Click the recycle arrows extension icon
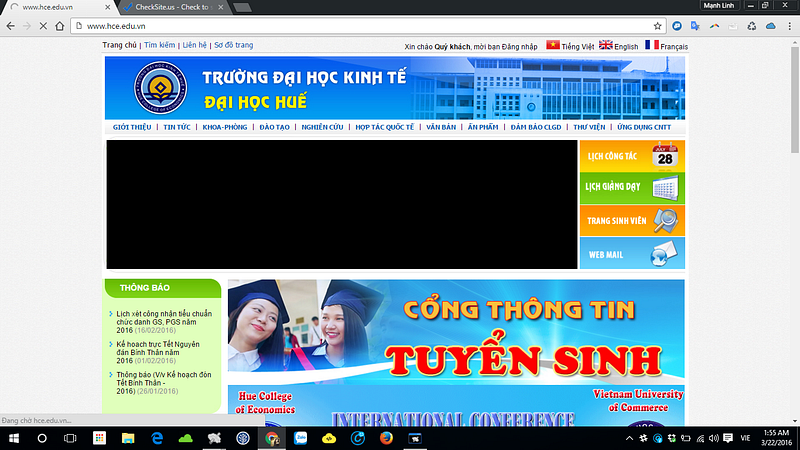Viewport: 800px width, 450px height. pos(752,26)
